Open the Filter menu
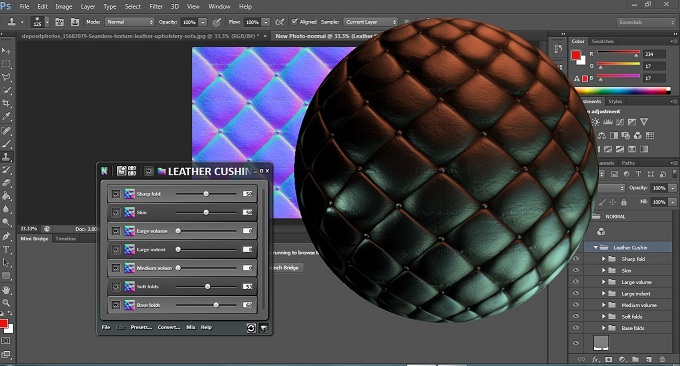680x366 pixels. (x=156, y=7)
